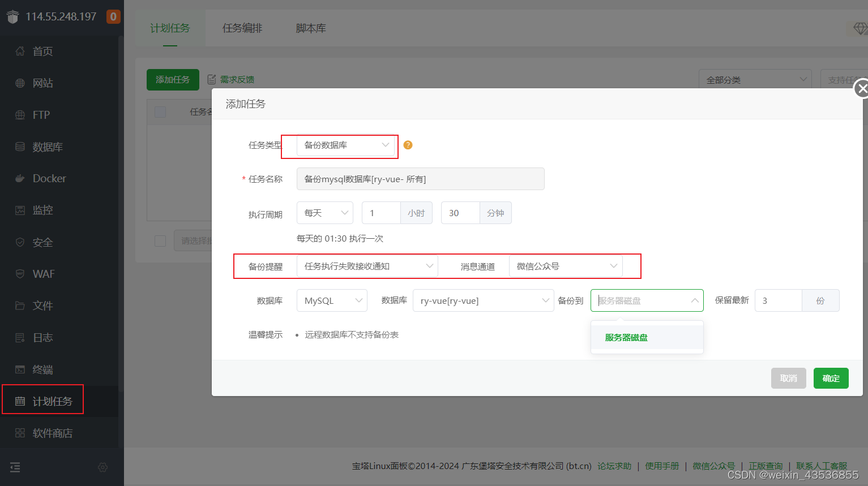This screenshot has height=486, width=868.
Task: Toggle the select-all checkbox in task table header
Action: [x=160, y=111]
